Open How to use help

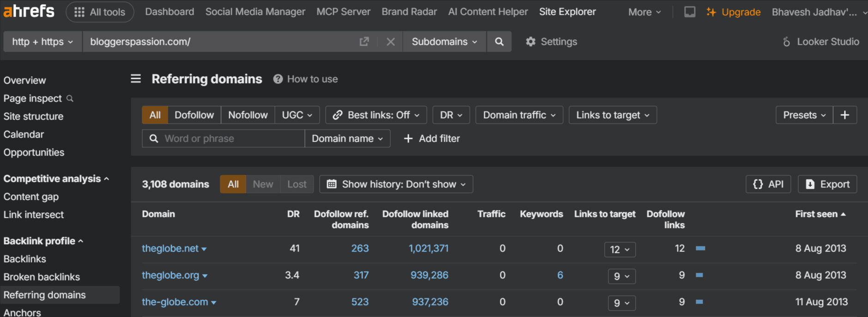pos(305,79)
